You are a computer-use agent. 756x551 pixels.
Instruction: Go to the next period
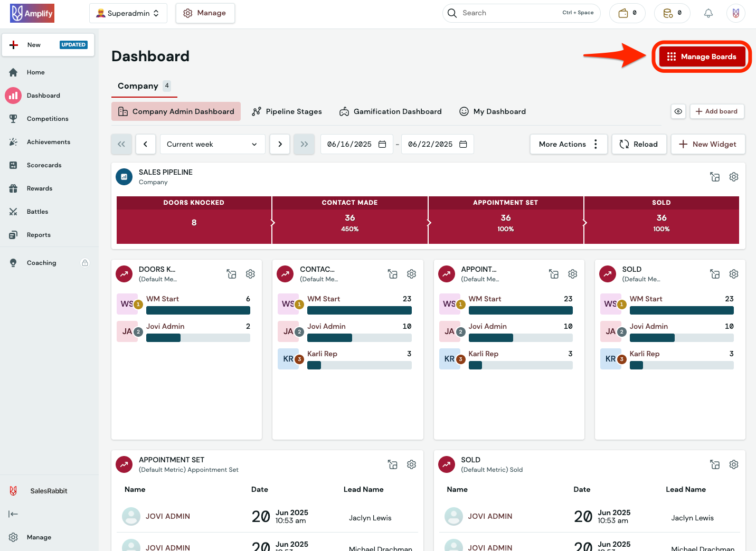pyautogui.click(x=280, y=144)
